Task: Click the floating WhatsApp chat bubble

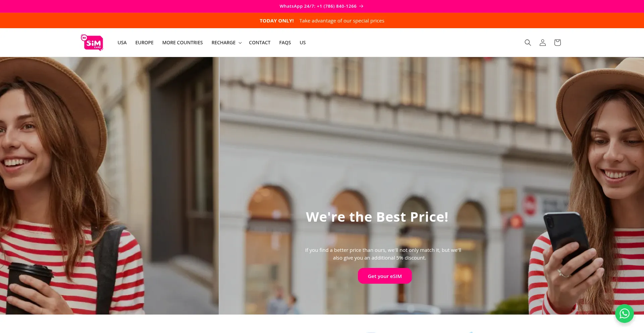Action: [x=624, y=314]
